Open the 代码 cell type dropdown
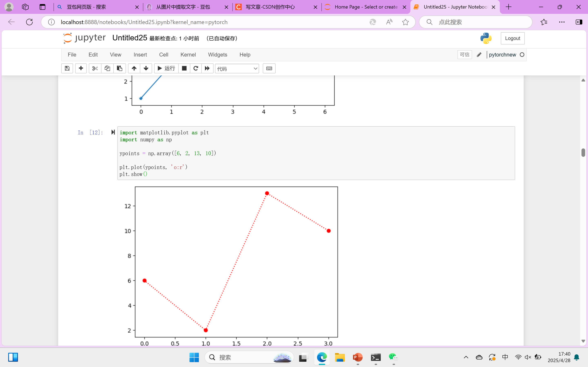Image resolution: width=588 pixels, height=367 pixels. pyautogui.click(x=237, y=69)
